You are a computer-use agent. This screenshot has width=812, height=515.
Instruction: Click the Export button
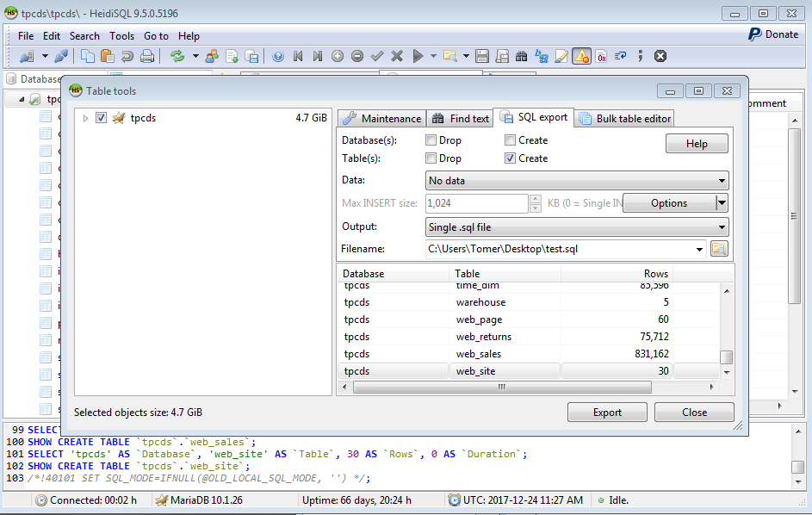tap(607, 413)
